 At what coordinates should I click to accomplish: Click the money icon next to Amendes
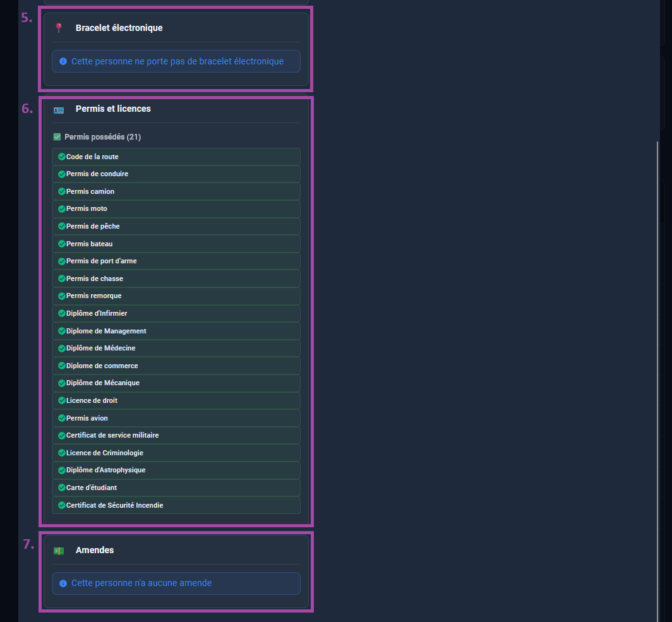pos(59,551)
